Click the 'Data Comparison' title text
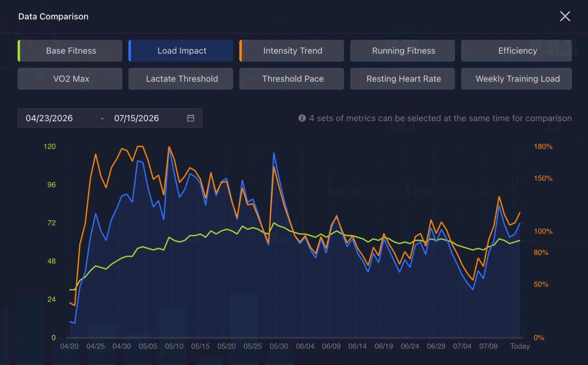Image resolution: width=588 pixels, height=365 pixels. (53, 16)
